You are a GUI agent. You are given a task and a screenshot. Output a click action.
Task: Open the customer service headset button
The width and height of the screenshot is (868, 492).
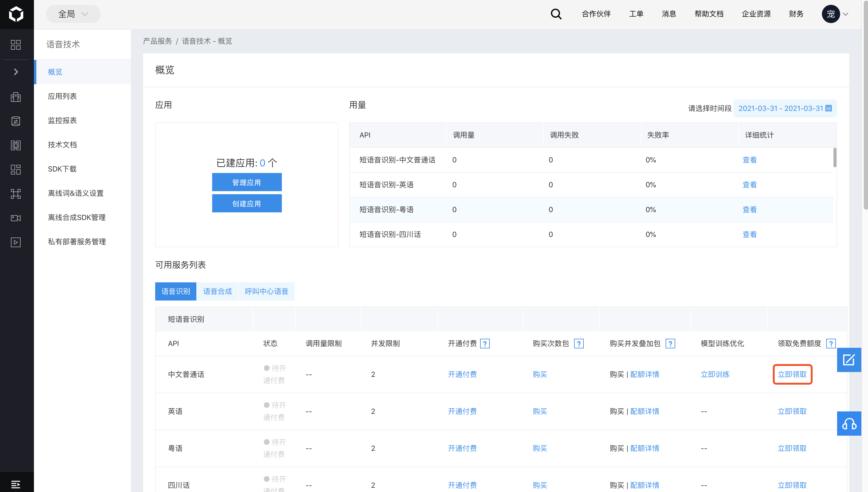(x=849, y=424)
